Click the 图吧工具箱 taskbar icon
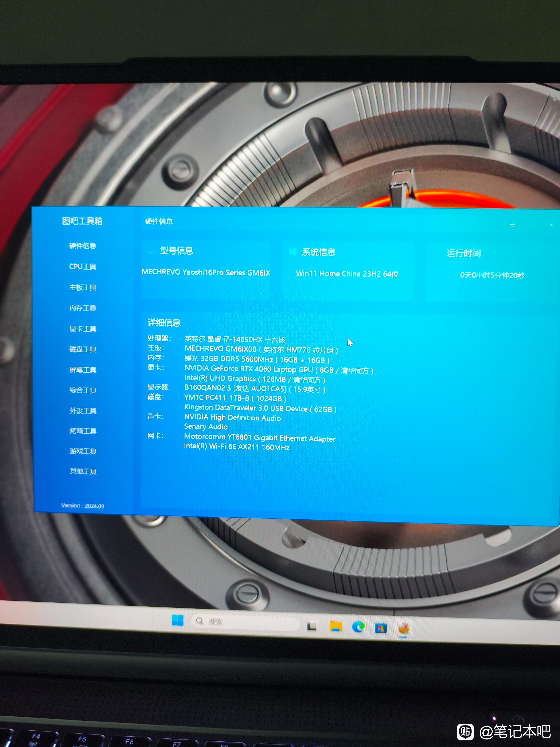The width and height of the screenshot is (560, 747). tap(404, 629)
